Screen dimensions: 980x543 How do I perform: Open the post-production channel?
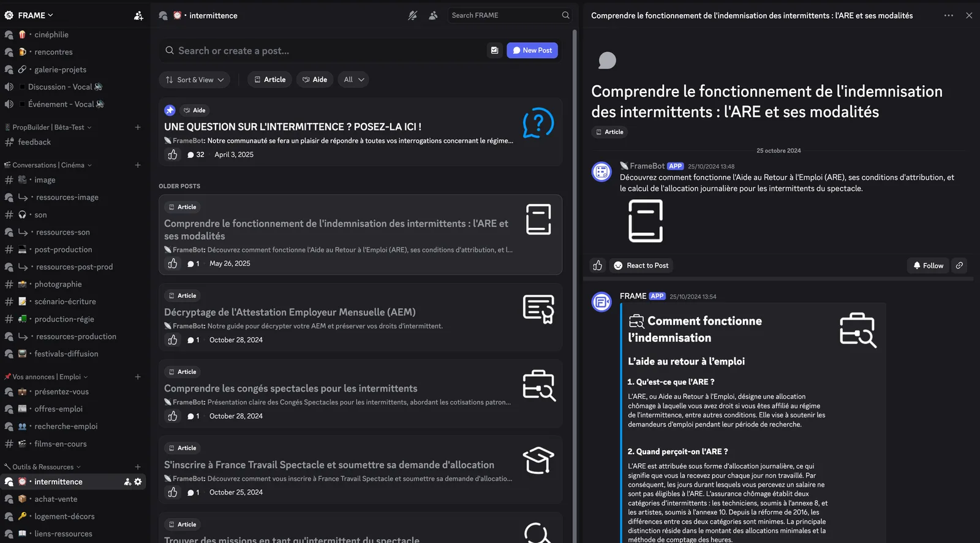pyautogui.click(x=73, y=249)
